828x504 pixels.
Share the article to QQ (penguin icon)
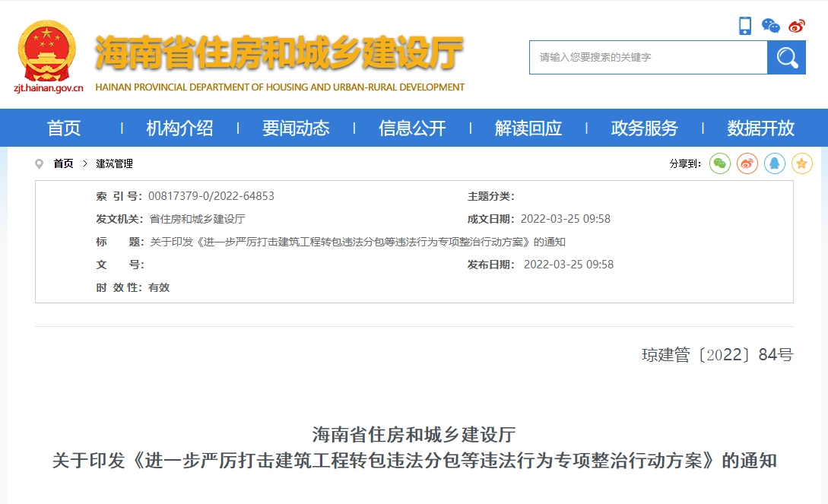pos(774,163)
